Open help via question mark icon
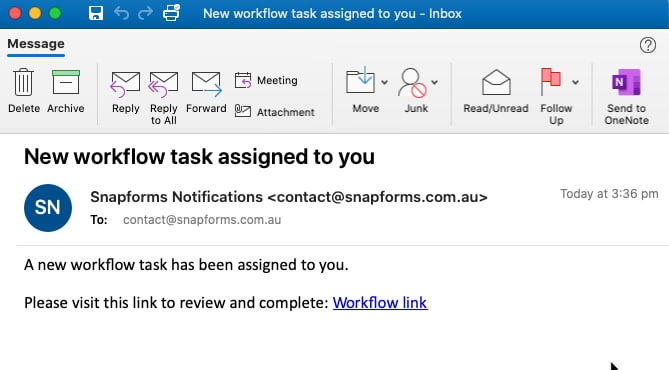This screenshot has width=669, height=370. coord(648,44)
